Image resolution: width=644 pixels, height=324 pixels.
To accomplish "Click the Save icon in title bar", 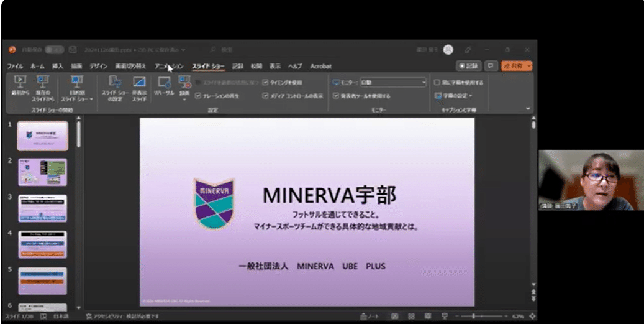I will pos(73,50).
